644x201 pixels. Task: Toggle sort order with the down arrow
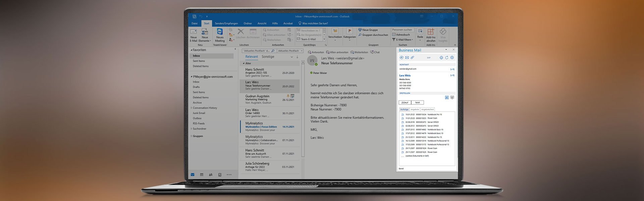coord(297,57)
